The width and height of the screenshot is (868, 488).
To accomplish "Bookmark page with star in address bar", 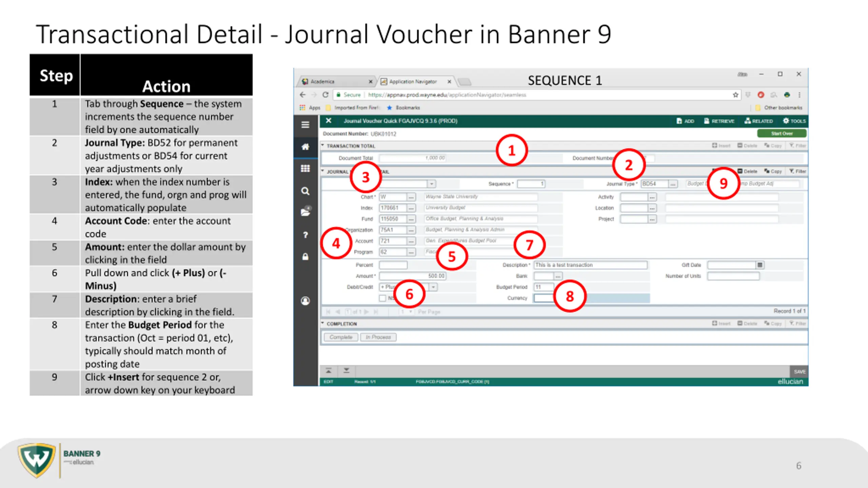I will pyautogui.click(x=735, y=95).
